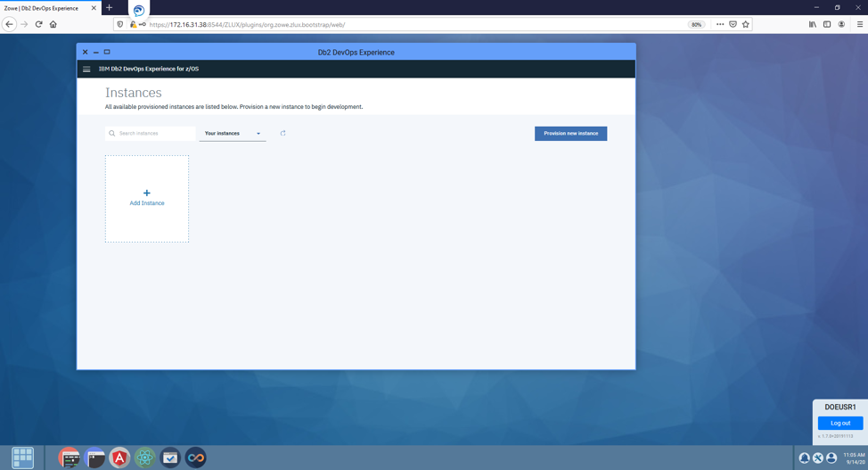This screenshot has width=868, height=470.
Task: Click the Add Instance link
Action: (147, 202)
